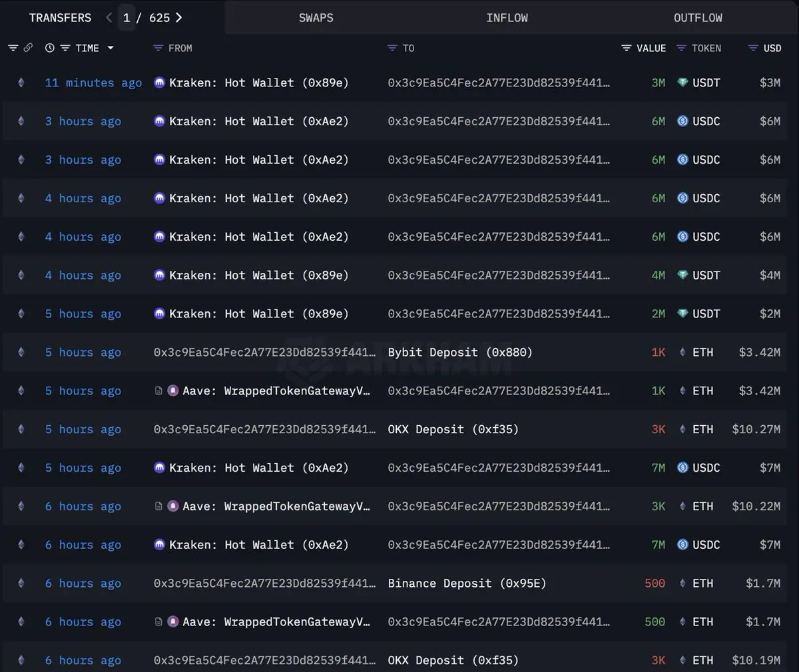Click contract document icon in the $10.22M row
Viewport: 799px width, 672px height.
158,506
